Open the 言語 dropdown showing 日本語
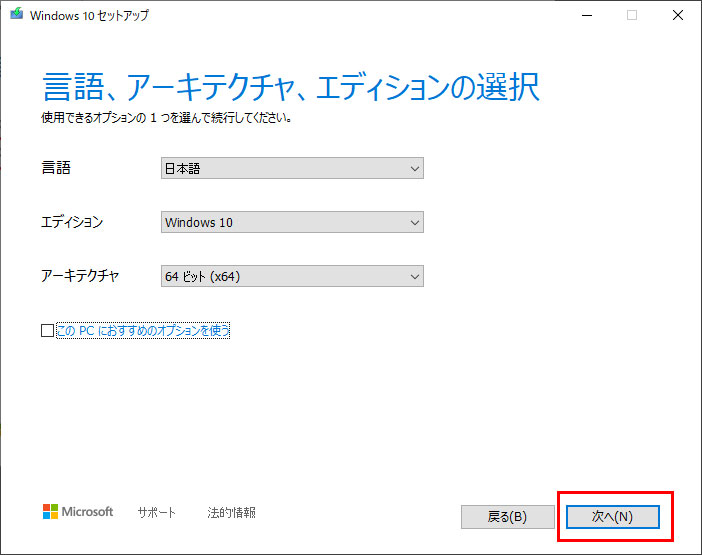Screen dimensions: 702x555 292,168
